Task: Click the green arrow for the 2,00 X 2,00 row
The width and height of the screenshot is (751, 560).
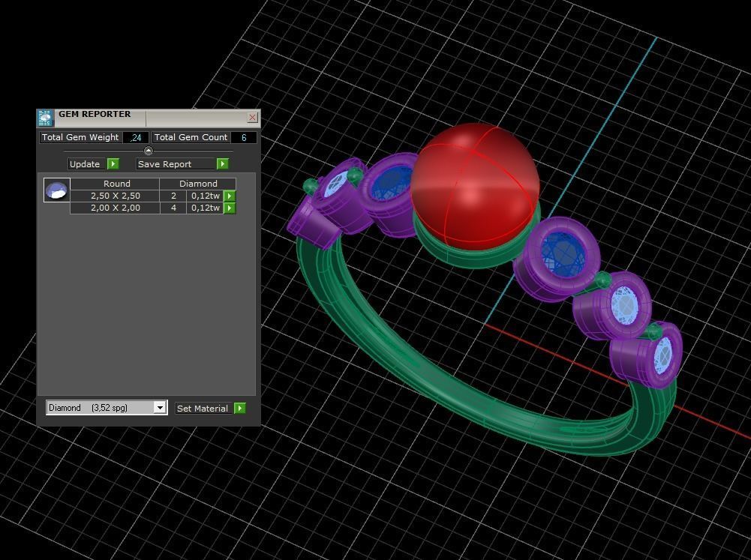Action: pos(230,208)
